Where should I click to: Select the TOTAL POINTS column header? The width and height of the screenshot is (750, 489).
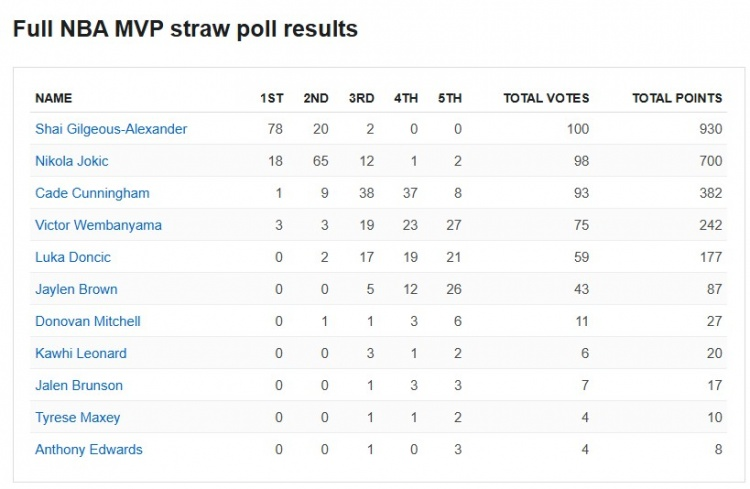[677, 98]
